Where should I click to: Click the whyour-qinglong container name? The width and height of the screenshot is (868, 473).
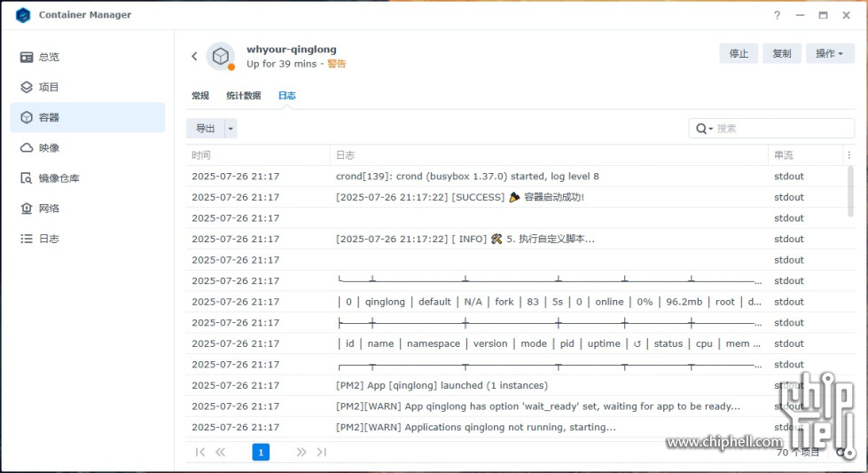[x=291, y=50]
